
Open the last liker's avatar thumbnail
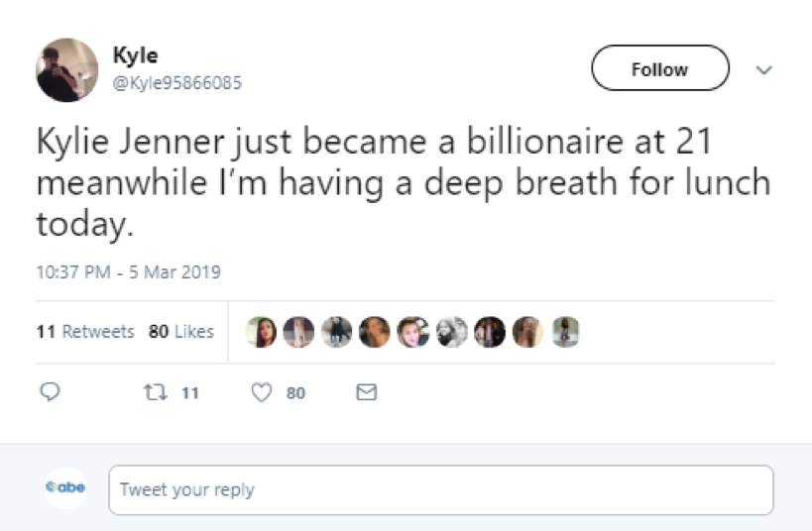[x=564, y=333]
